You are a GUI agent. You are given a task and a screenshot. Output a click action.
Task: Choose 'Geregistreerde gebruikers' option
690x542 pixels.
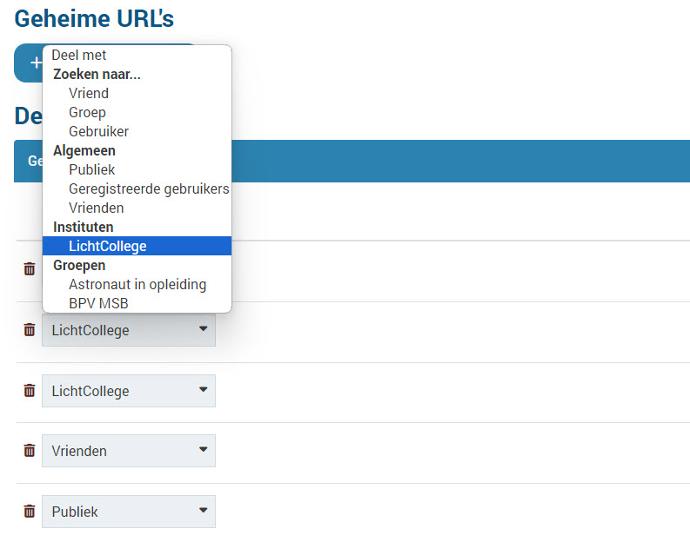148,189
